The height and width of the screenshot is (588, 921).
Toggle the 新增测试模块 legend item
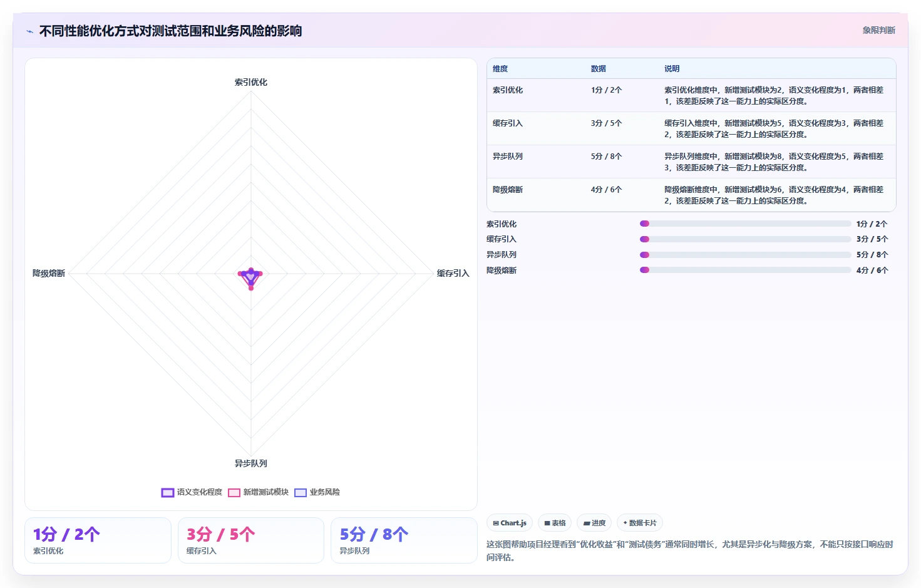[x=258, y=492]
